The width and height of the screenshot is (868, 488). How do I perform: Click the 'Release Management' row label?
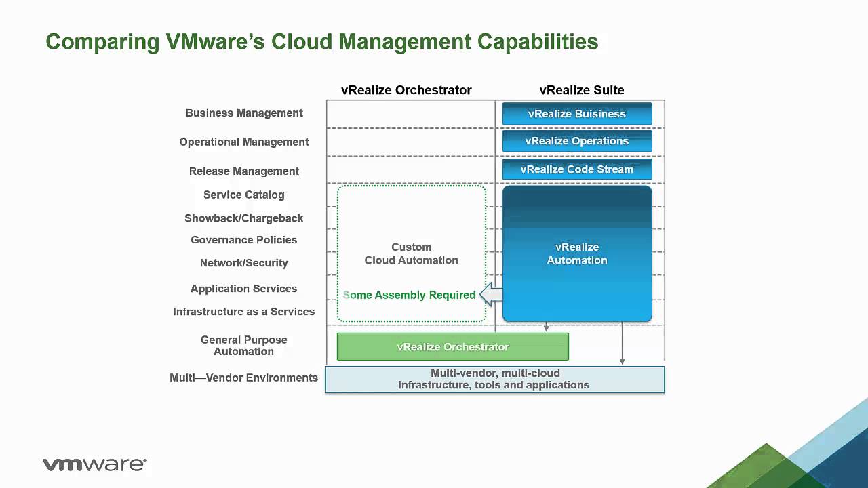pos(244,171)
